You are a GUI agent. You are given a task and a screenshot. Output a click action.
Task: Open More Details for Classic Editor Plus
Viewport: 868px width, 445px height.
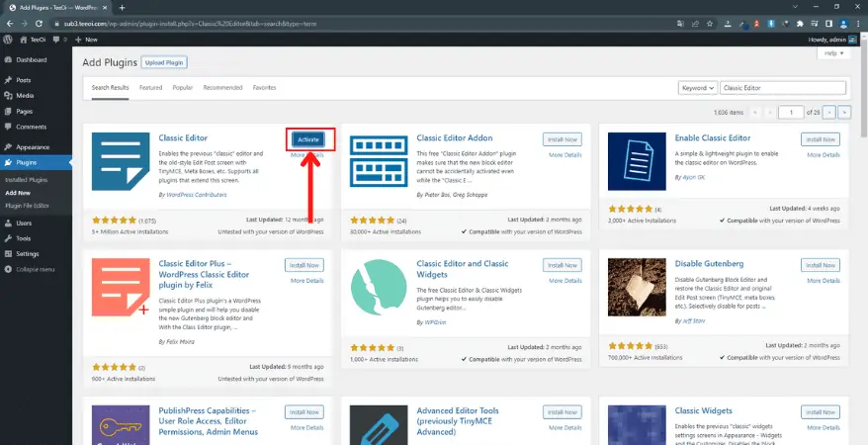coord(307,281)
